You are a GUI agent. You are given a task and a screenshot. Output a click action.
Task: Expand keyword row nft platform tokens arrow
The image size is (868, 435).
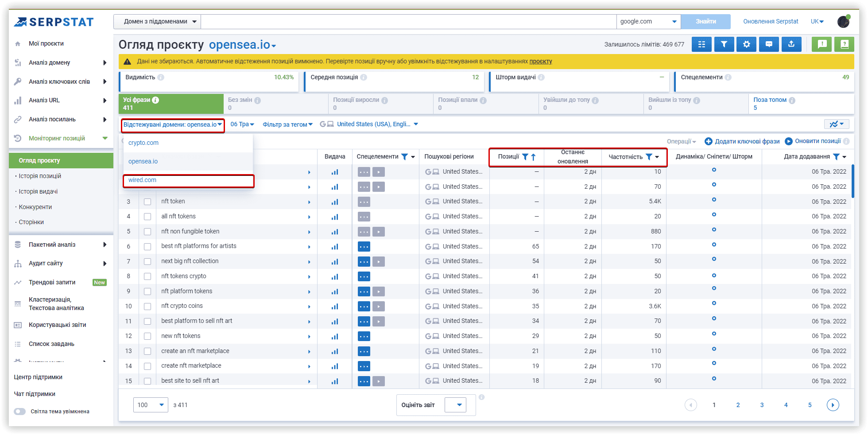tap(309, 291)
